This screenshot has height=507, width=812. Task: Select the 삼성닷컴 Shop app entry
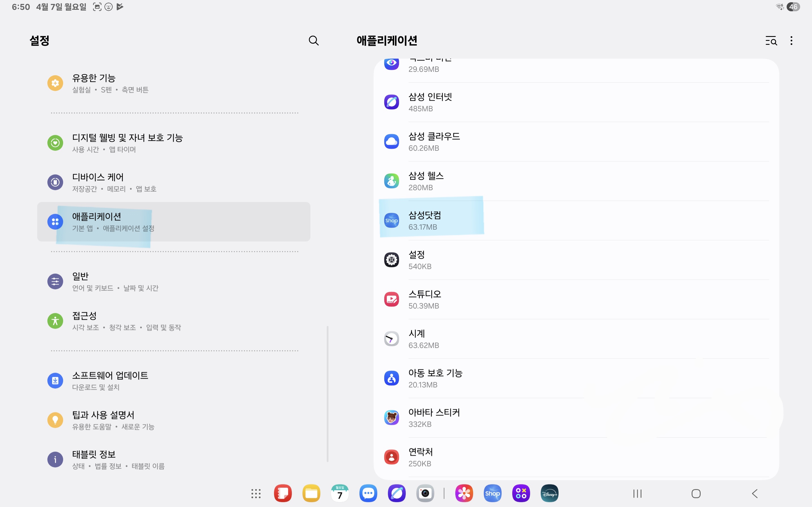click(424, 221)
